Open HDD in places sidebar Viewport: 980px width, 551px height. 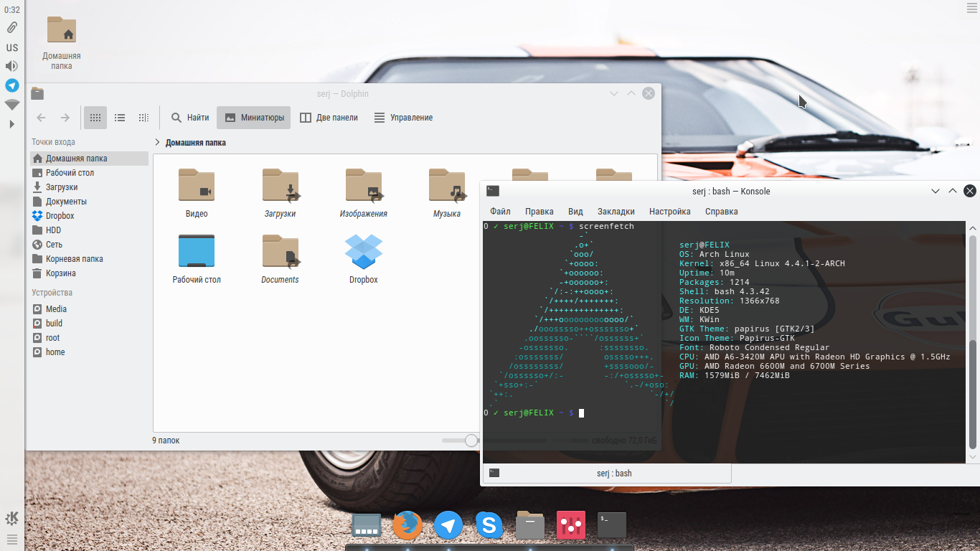coord(89,230)
